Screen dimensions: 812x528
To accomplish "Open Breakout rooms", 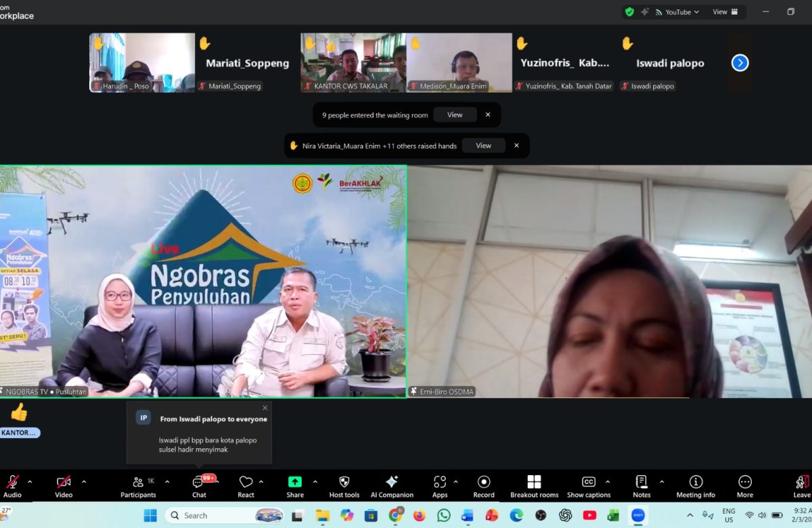I will [535, 487].
